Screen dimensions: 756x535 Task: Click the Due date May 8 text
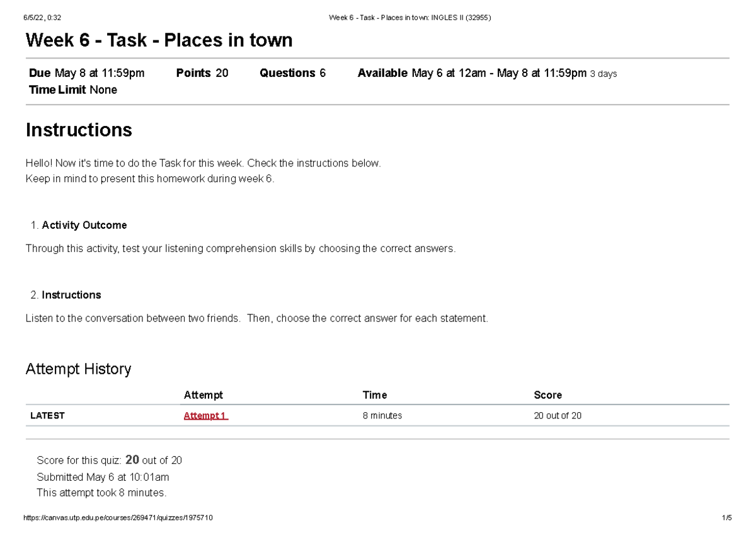pyautogui.click(x=86, y=72)
